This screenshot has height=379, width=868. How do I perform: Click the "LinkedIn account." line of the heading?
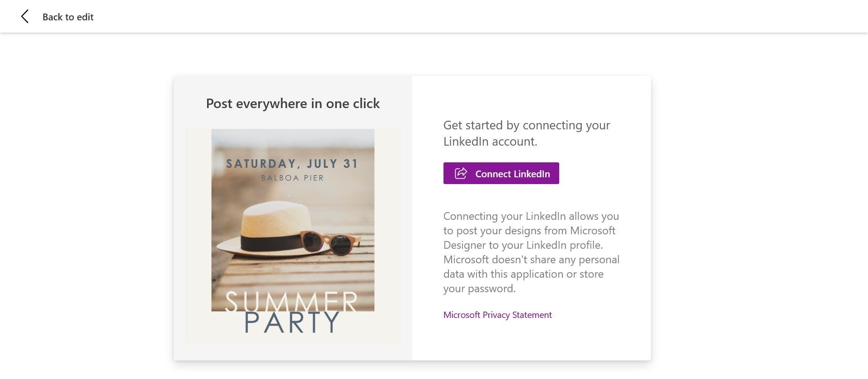click(490, 142)
